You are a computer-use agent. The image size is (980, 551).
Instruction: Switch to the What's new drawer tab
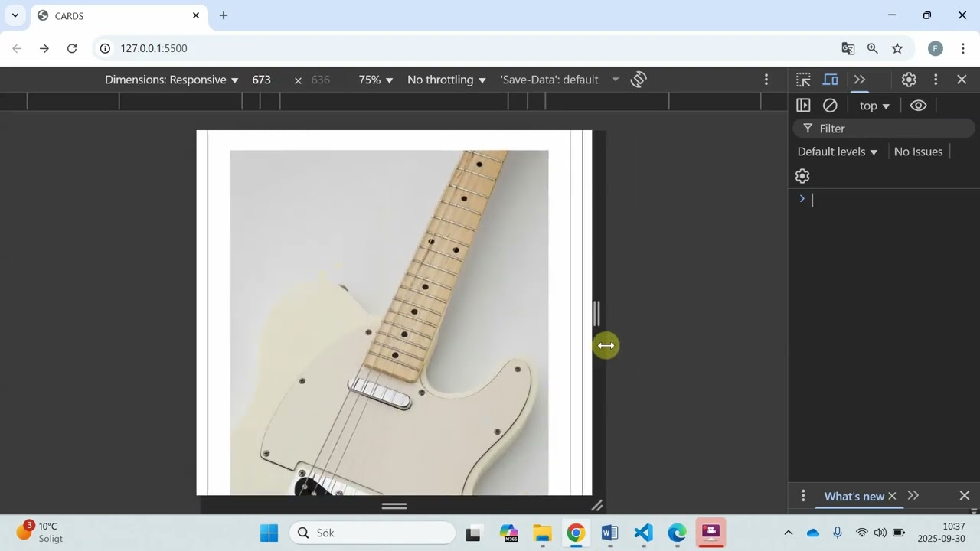(x=854, y=496)
